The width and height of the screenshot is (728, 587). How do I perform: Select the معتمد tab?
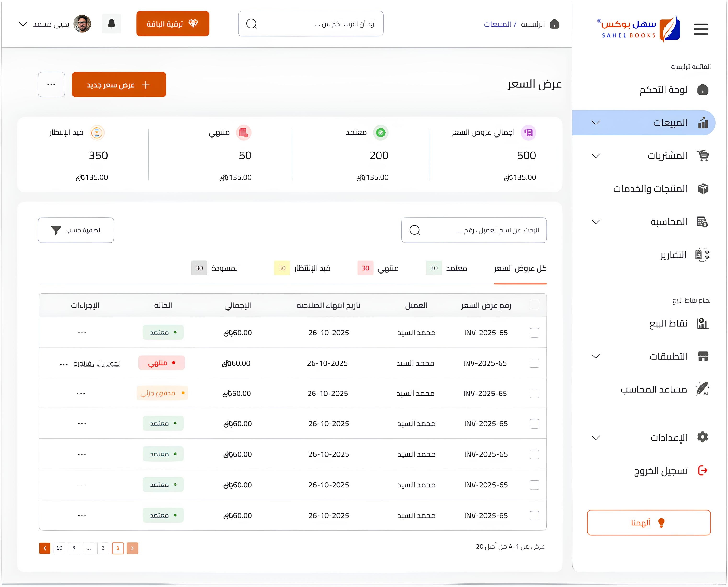point(447,268)
